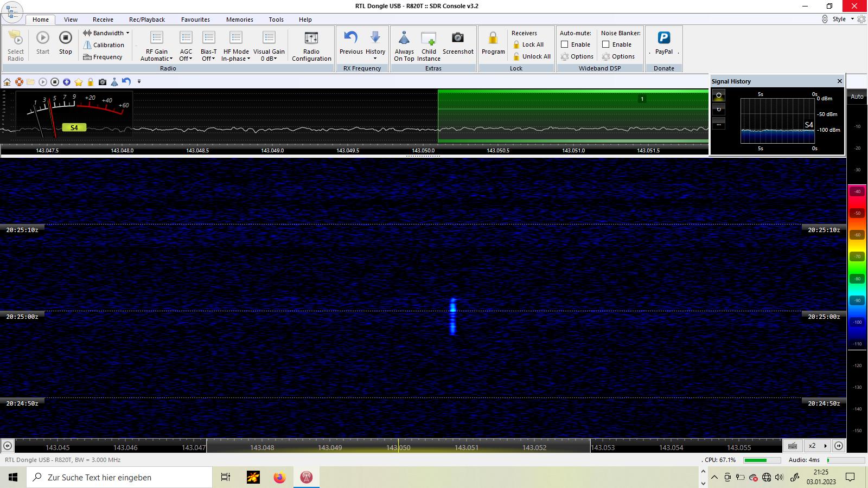Click the blue undo arrow in quick toolbar
Viewport: 868px width, 488px height.
[126, 81]
